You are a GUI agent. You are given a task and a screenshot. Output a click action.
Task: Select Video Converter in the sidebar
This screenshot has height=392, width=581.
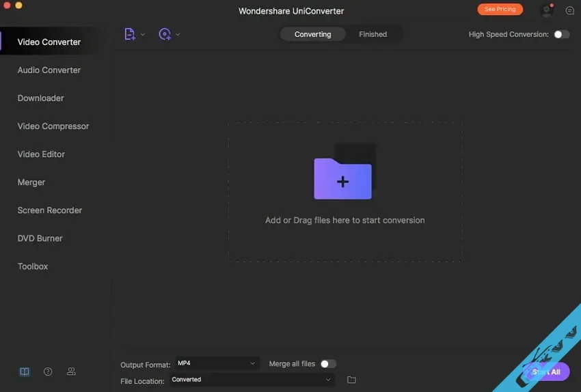pos(49,42)
